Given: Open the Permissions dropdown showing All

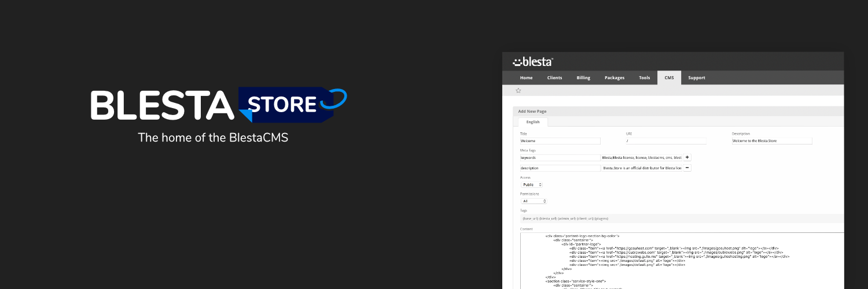Looking at the screenshot, I should point(534,201).
